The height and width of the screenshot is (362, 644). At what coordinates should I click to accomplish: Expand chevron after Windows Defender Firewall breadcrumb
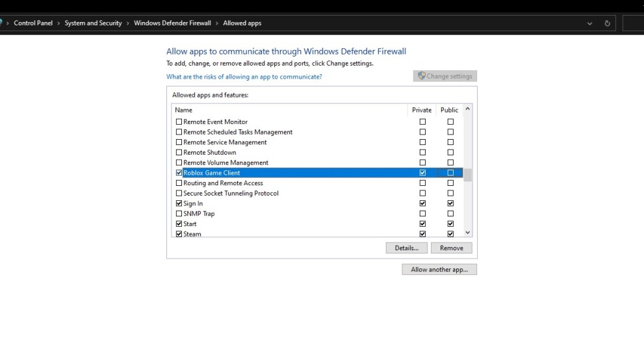coord(217,23)
